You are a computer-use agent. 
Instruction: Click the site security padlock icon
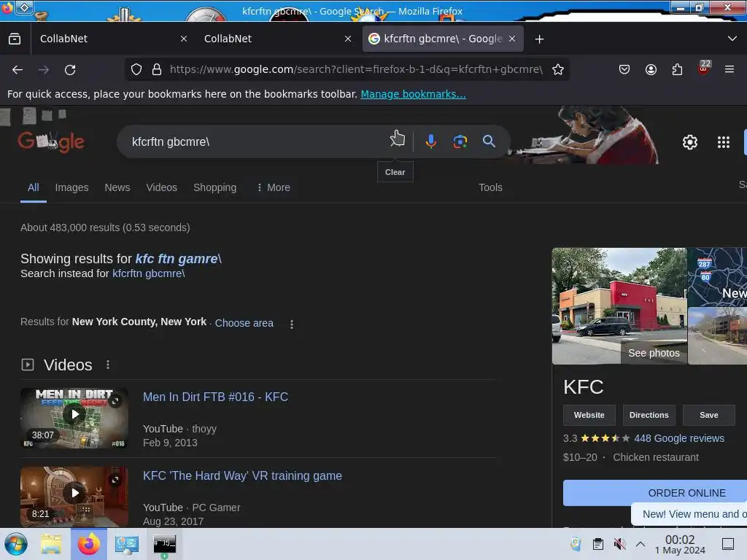pyautogui.click(x=157, y=69)
